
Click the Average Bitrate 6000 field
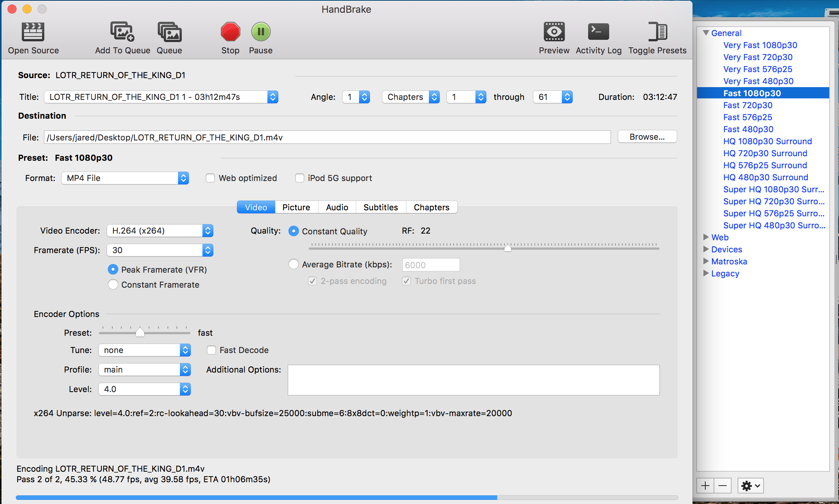[x=431, y=265]
